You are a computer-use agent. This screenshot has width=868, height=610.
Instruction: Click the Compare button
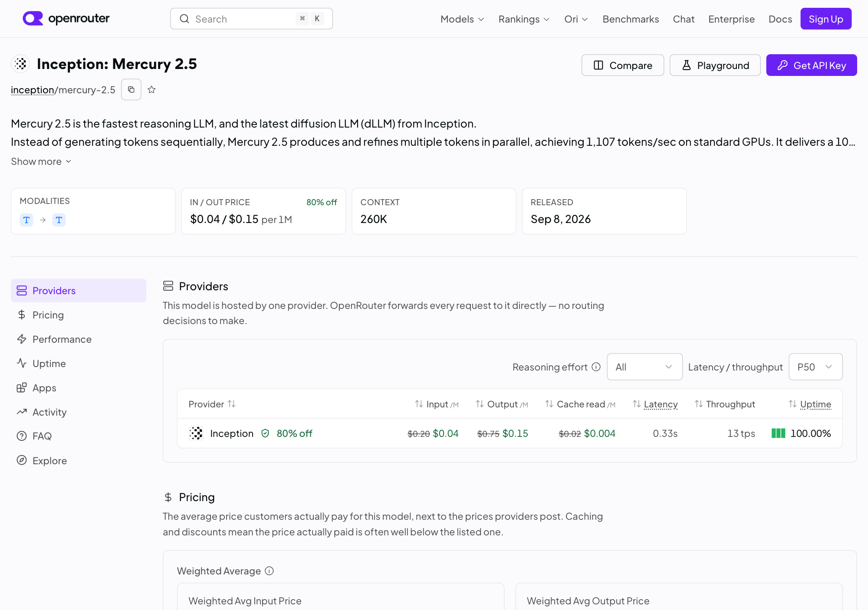tap(622, 65)
